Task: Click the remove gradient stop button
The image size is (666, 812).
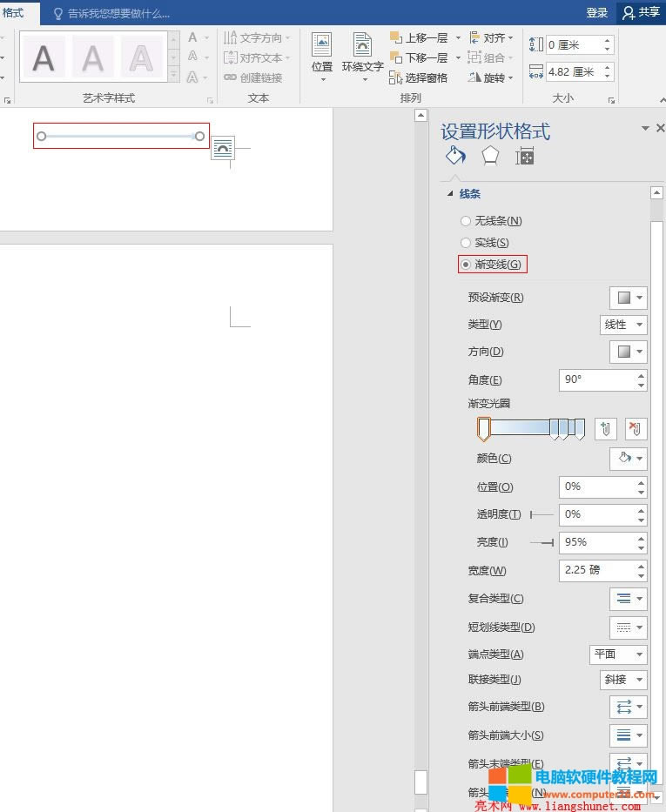Action: [x=636, y=428]
